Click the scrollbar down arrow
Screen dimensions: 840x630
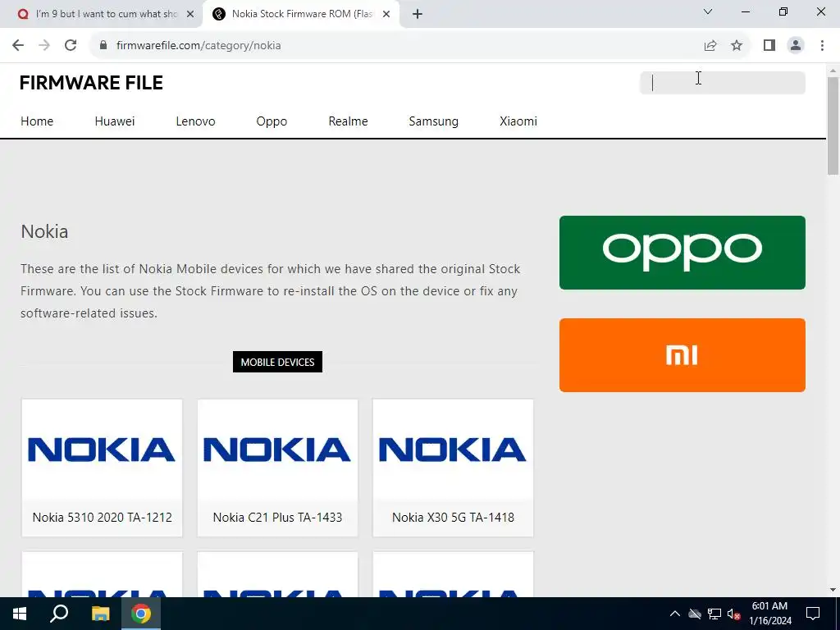click(x=833, y=590)
